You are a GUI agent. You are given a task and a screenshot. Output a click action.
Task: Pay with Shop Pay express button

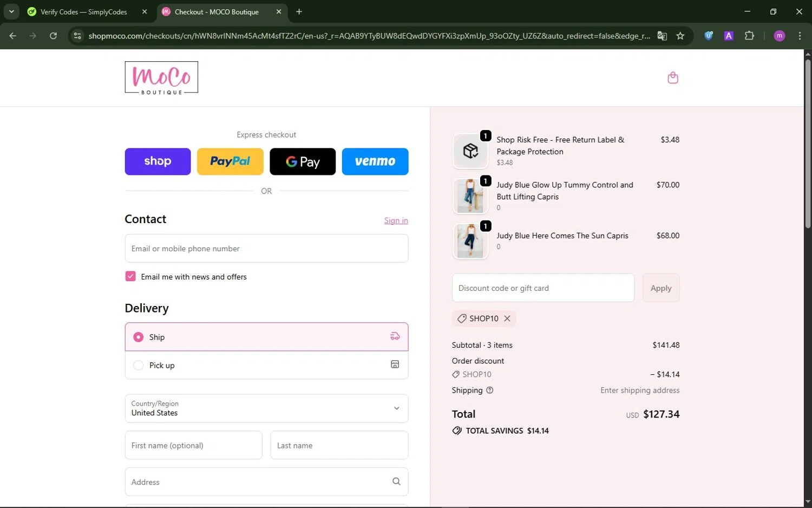pos(158,161)
